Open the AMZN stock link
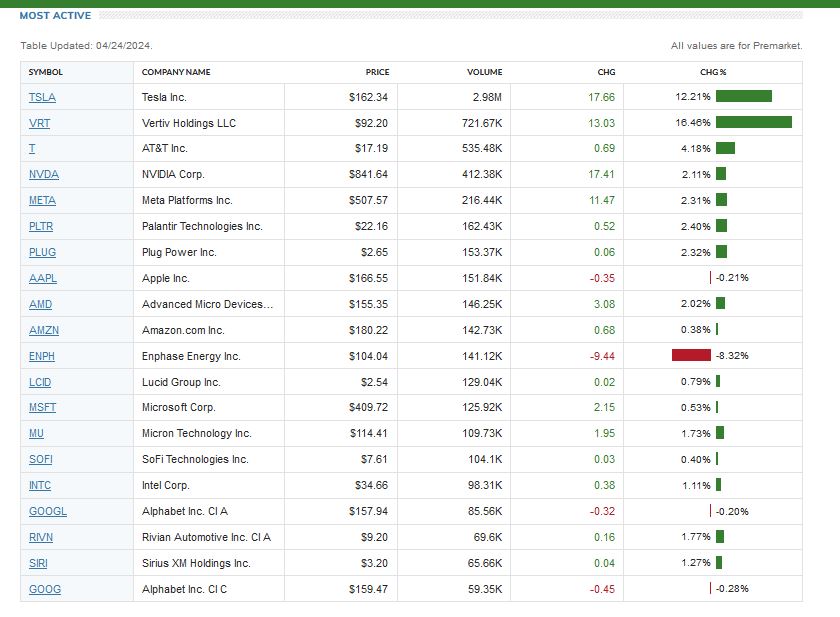This screenshot has width=840, height=617. (x=44, y=330)
